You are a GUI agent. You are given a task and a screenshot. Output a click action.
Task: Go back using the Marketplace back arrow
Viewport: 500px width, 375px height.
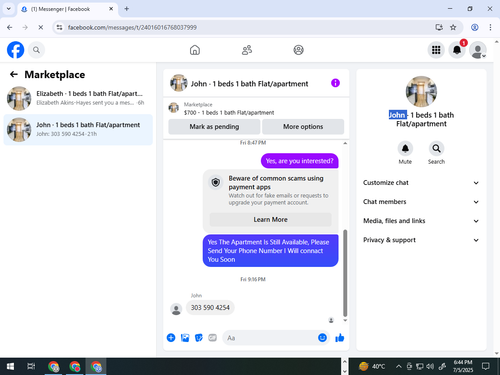pyautogui.click(x=14, y=74)
